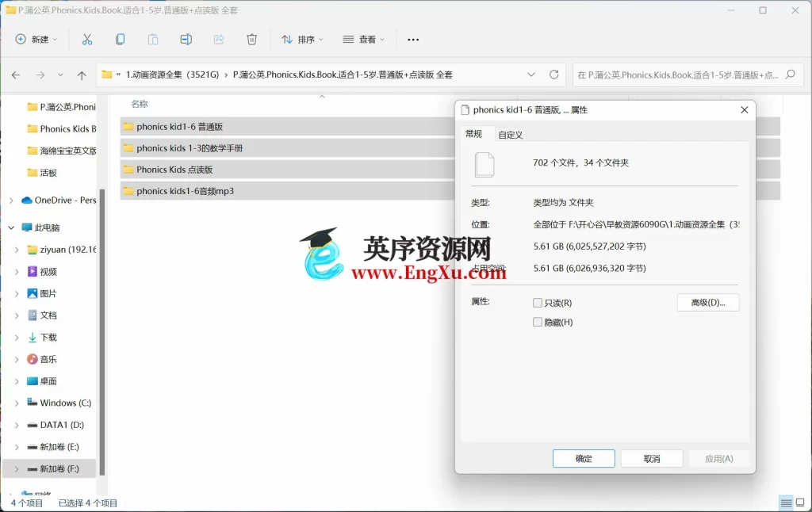Open ziyuan network location in sidebar

(x=62, y=250)
